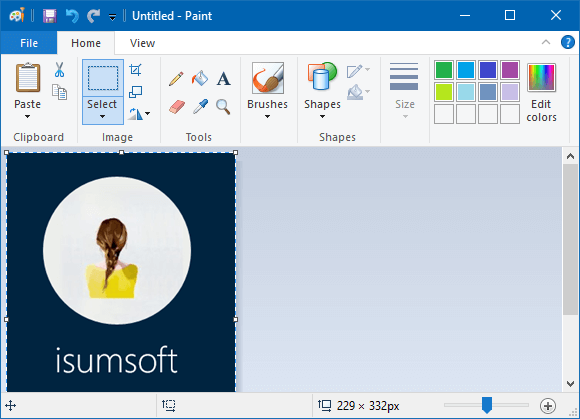Select the Pencil tool
Image resolution: width=580 pixels, height=419 pixels.
(x=176, y=79)
